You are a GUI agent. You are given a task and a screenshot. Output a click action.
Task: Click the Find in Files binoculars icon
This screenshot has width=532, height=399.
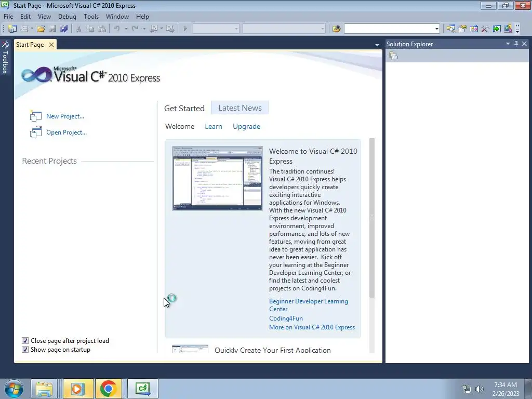tap(337, 29)
